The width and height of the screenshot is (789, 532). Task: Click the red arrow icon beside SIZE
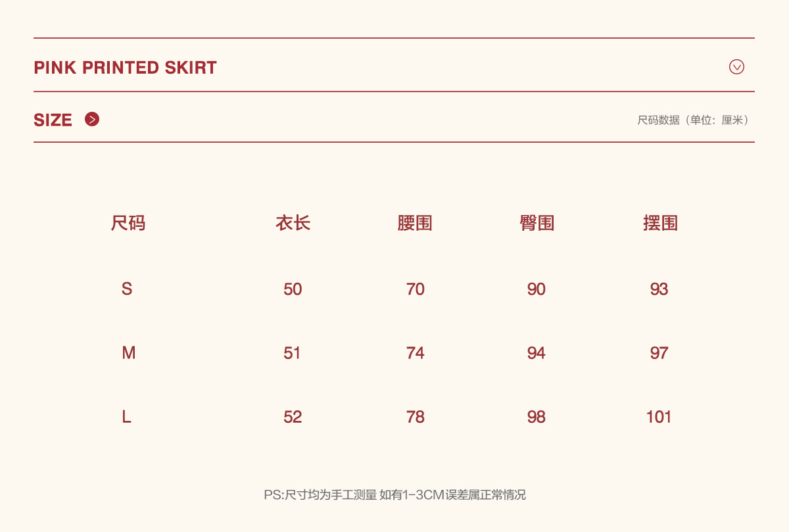click(92, 119)
